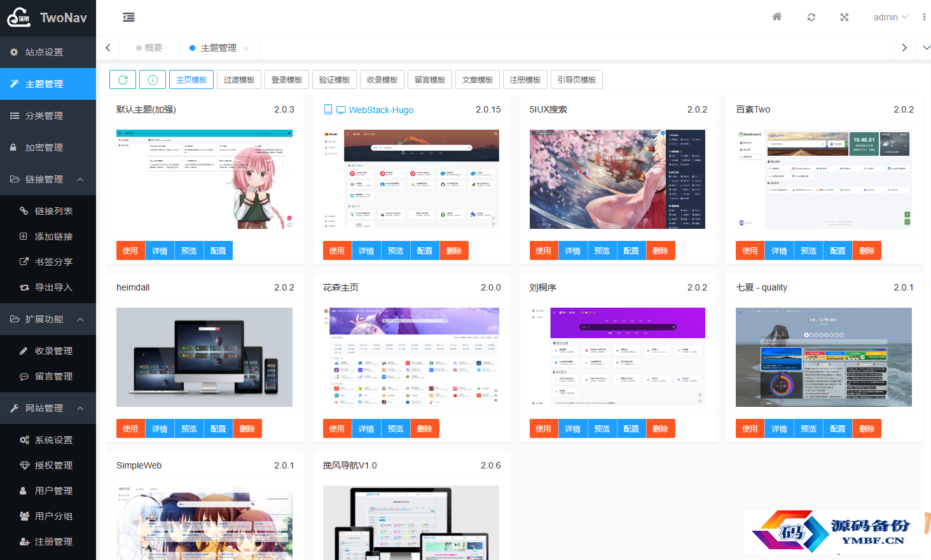931x560 pixels.
Task: Open 用户管理 in the sidebar
Action: click(x=48, y=491)
